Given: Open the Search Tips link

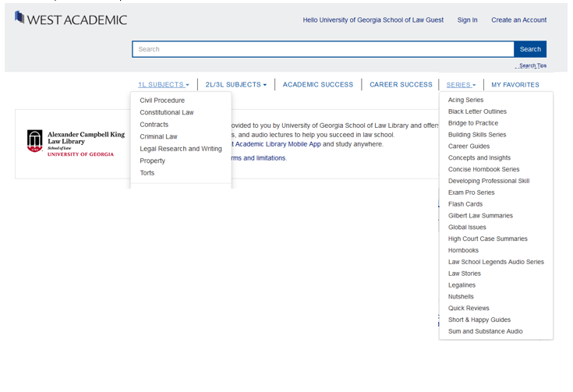Looking at the screenshot, I should coord(532,65).
